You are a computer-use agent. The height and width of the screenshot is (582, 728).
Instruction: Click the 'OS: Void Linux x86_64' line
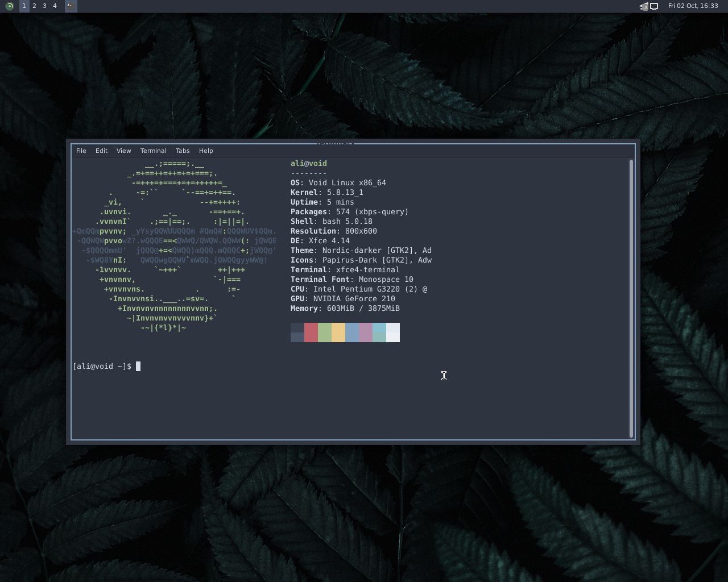pyautogui.click(x=338, y=183)
